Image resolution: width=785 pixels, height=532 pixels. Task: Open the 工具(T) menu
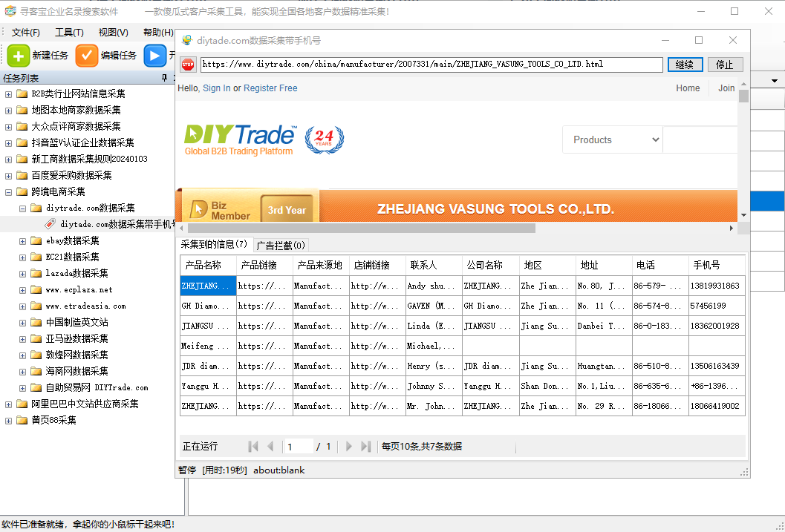[x=69, y=33]
